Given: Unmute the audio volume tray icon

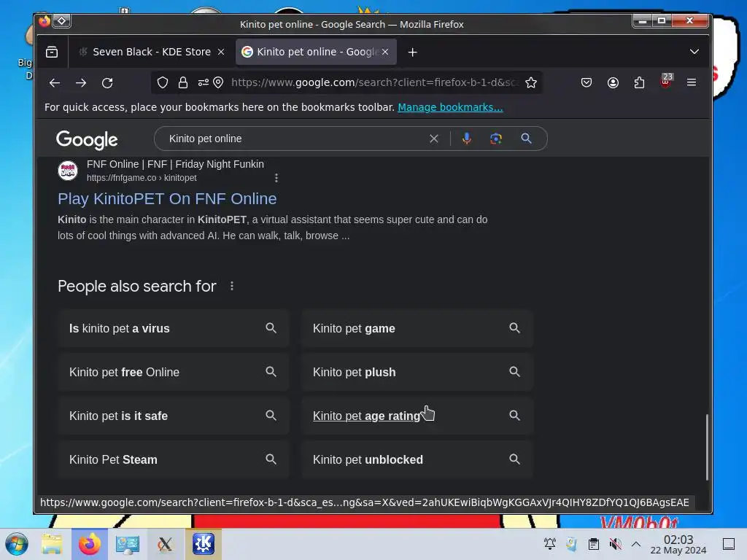Looking at the screenshot, I should [615, 544].
